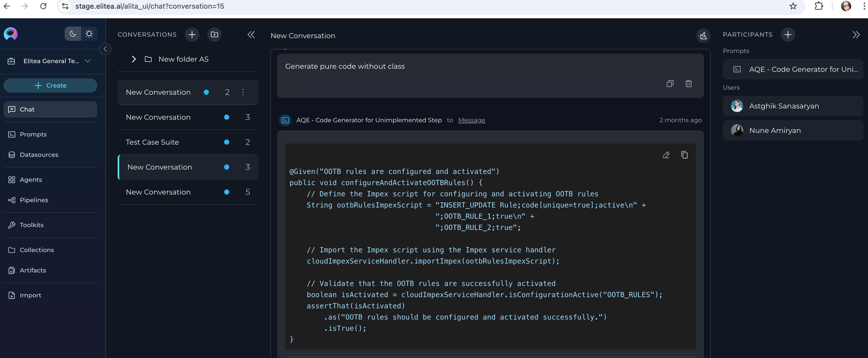Click the browser back arrow
This screenshot has height=358, width=868.
tap(7, 6)
